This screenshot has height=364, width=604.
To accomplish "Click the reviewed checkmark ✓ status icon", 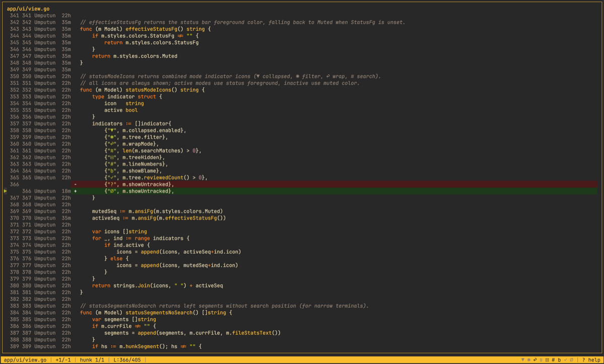I will point(565,360).
